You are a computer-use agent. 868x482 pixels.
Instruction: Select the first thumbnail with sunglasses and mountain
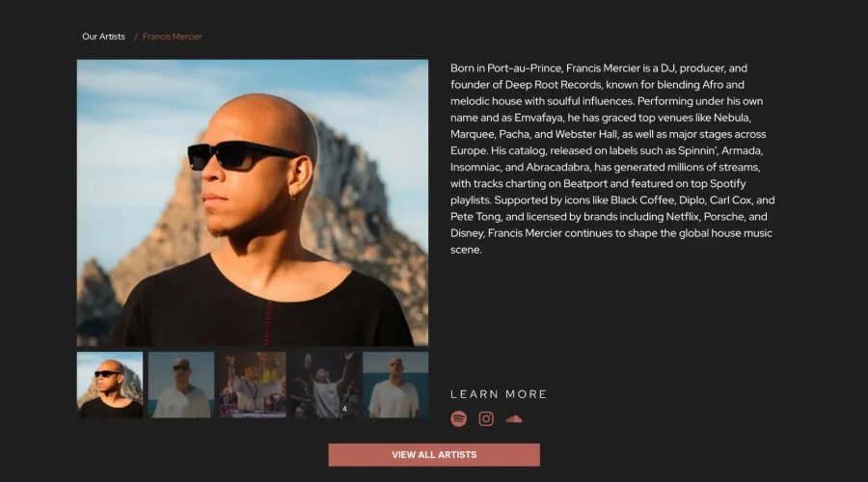point(110,385)
